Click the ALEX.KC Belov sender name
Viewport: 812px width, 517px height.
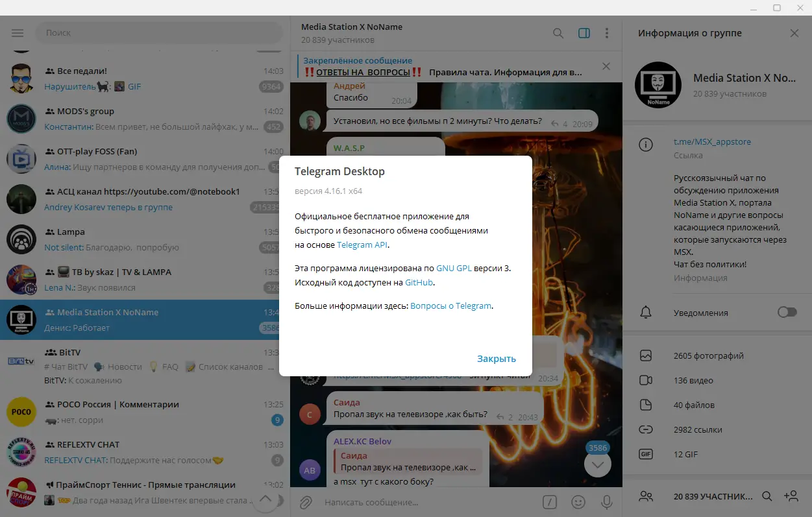click(362, 441)
